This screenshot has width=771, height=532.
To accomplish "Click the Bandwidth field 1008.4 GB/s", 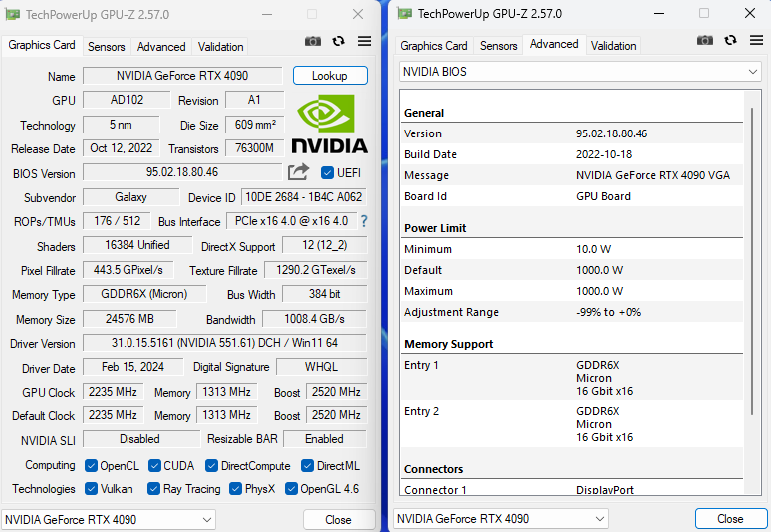I will coord(314,319).
